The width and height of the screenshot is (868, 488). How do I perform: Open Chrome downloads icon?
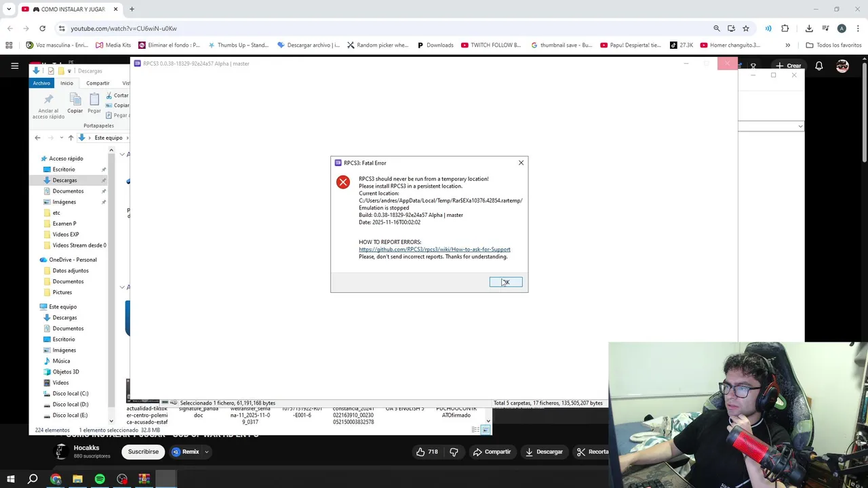point(809,28)
